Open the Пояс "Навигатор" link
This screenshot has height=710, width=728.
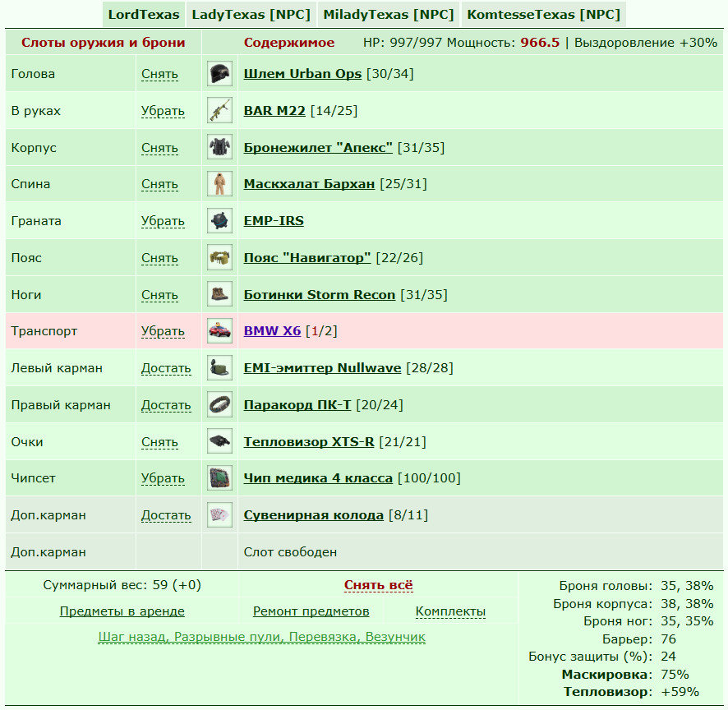[x=307, y=258]
